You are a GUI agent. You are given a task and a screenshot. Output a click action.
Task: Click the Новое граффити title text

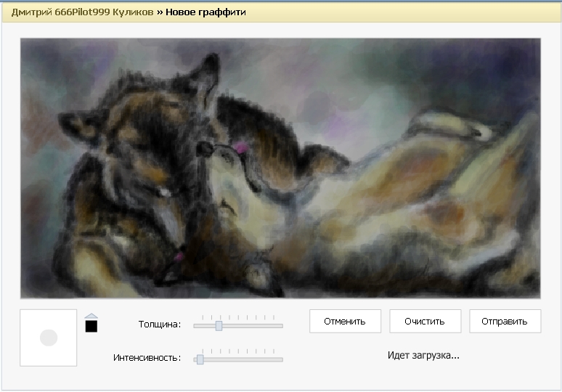pos(205,12)
